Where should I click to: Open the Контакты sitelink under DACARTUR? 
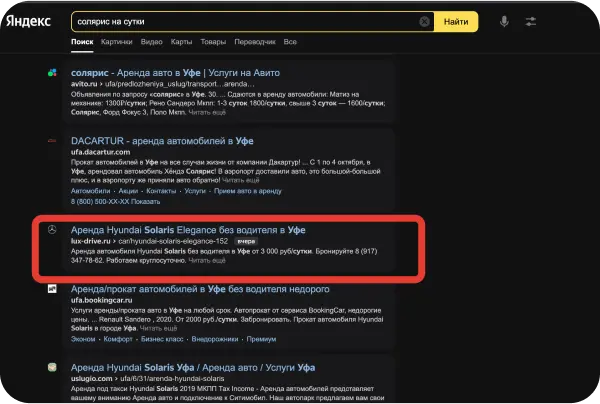coord(161,191)
